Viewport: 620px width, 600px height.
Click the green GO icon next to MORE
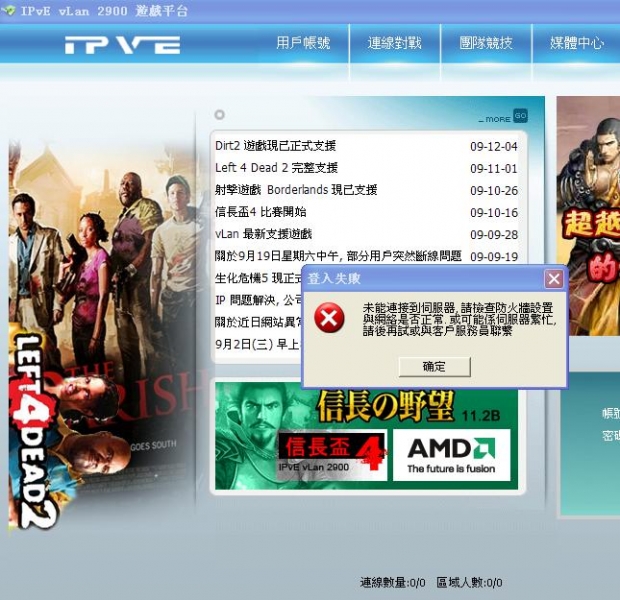pos(520,116)
